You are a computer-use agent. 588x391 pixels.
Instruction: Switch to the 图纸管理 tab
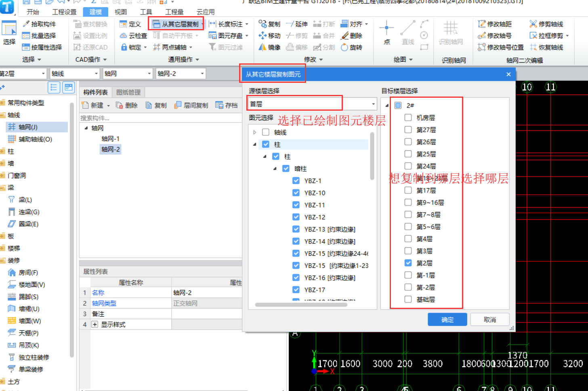[128, 92]
